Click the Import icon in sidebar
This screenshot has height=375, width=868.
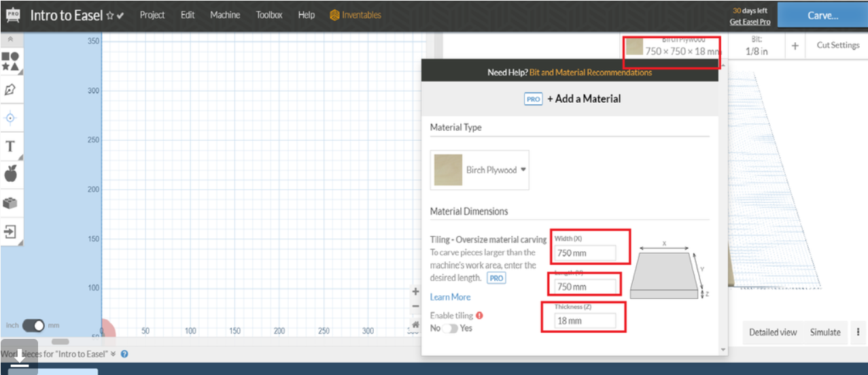pyautogui.click(x=10, y=231)
